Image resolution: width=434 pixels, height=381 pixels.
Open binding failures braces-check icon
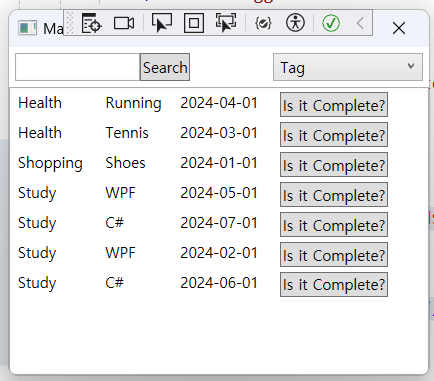point(263,23)
